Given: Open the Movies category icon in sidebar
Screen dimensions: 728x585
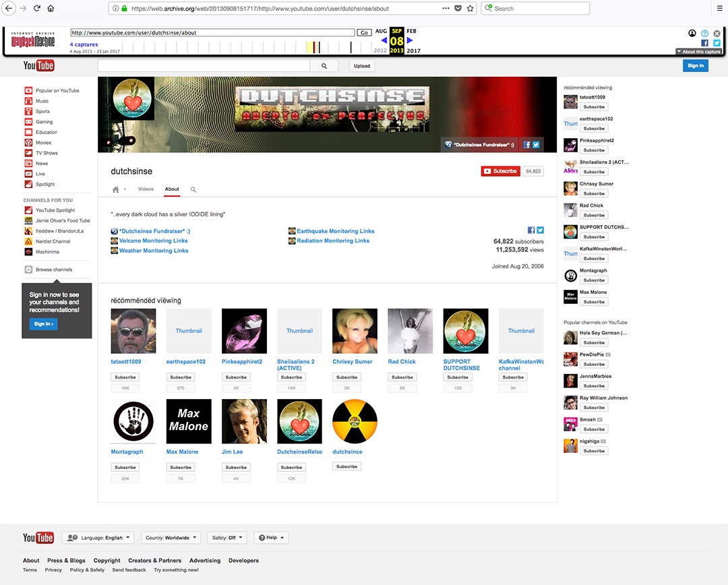Looking at the screenshot, I should [x=28, y=142].
